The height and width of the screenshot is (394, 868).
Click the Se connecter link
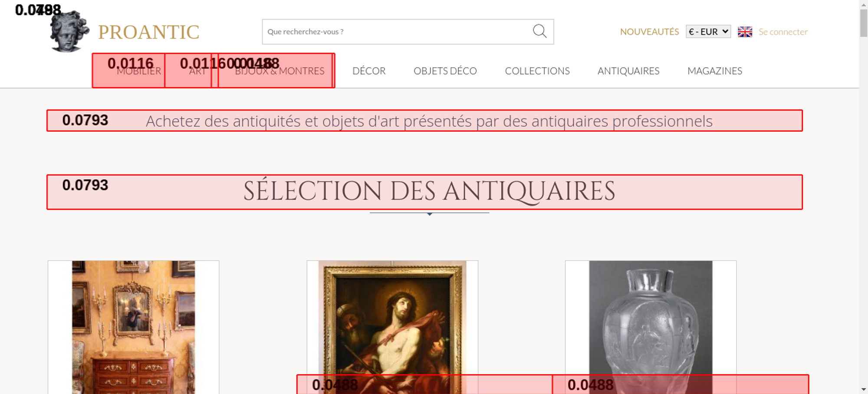(783, 32)
